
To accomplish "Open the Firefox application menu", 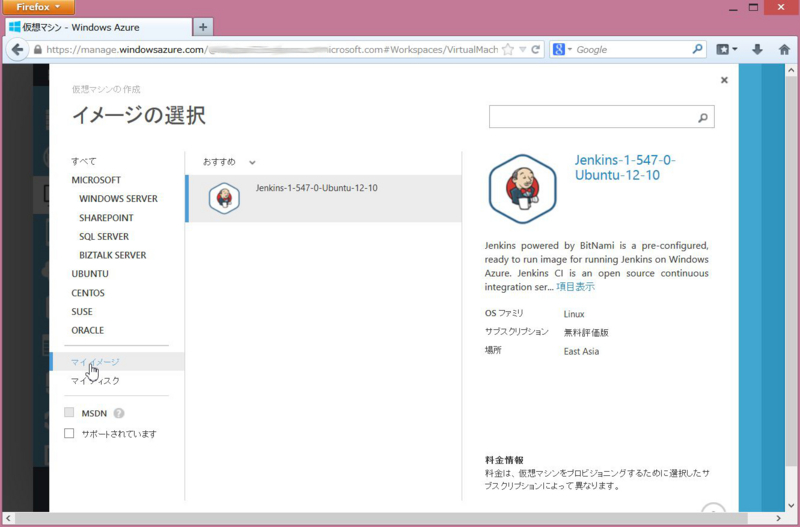I will [x=39, y=7].
